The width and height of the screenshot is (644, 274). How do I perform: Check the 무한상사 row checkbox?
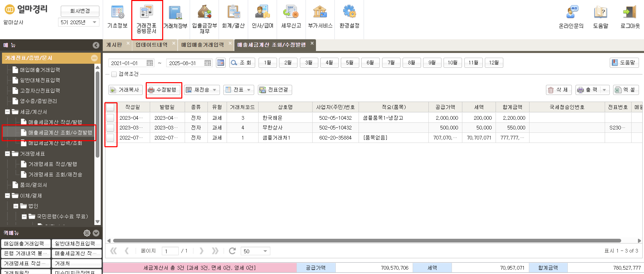(110, 128)
